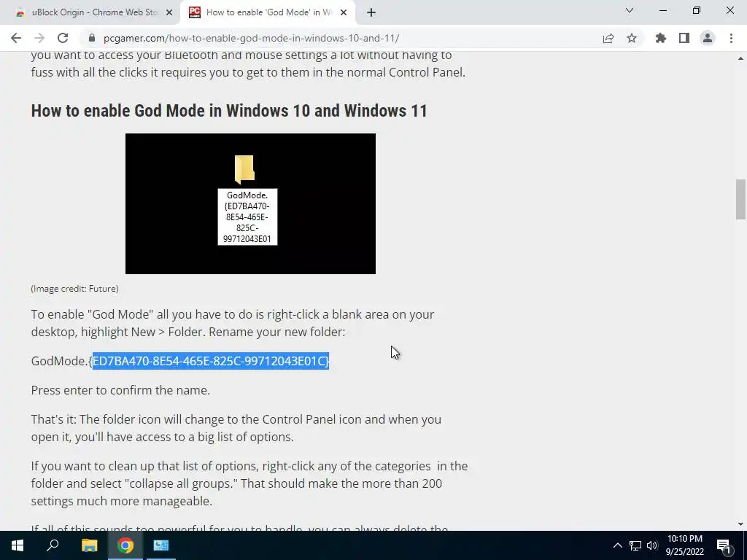Select the How to enable God Mode tab
The image size is (747, 560).
point(268,13)
